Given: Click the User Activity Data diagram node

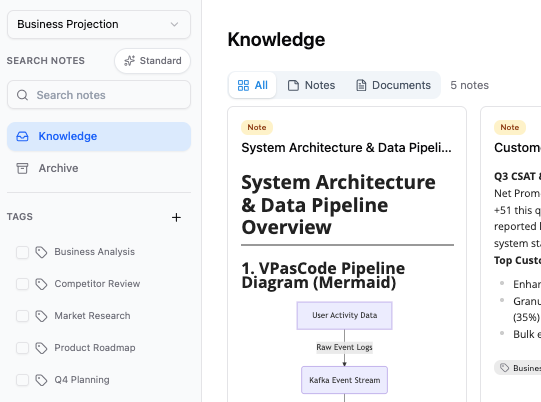Looking at the screenshot, I should coord(344,315).
